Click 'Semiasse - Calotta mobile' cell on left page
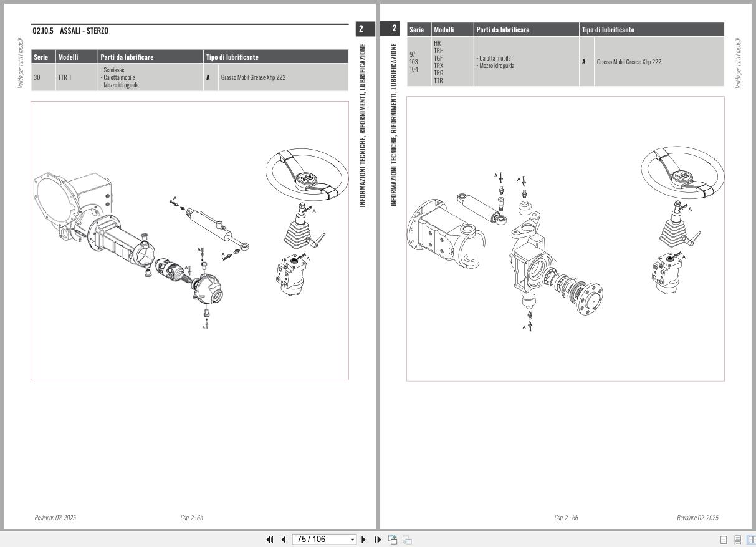The width and height of the screenshot is (756, 547). pyautogui.click(x=151, y=77)
